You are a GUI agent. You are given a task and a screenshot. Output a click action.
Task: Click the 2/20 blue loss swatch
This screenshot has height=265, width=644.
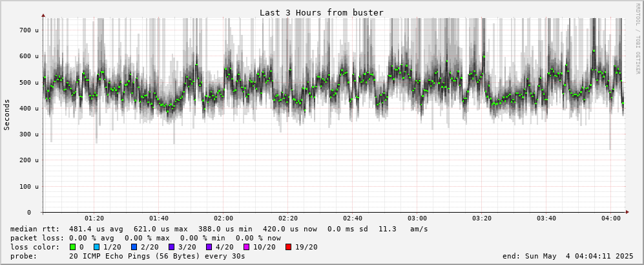(x=134, y=247)
